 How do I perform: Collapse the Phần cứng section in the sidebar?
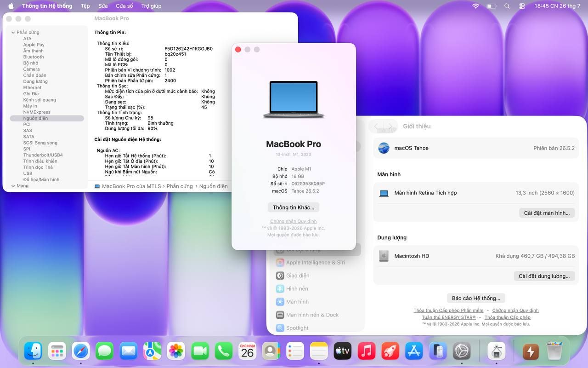(12, 33)
